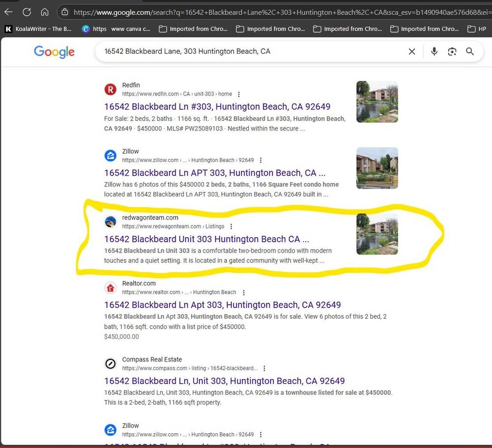Start voice search with the microphone icon
This screenshot has width=492, height=448.
(434, 52)
